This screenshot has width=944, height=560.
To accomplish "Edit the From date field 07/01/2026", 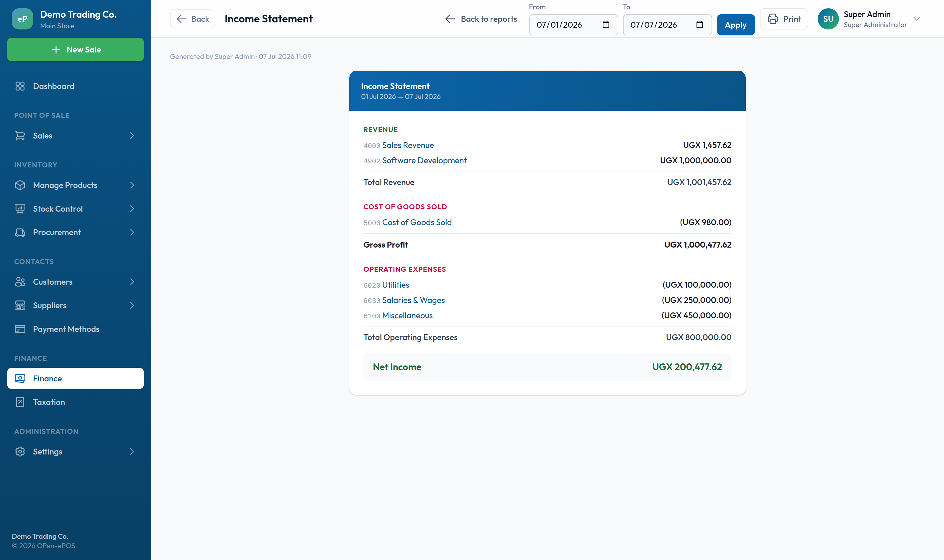I will click(573, 25).
